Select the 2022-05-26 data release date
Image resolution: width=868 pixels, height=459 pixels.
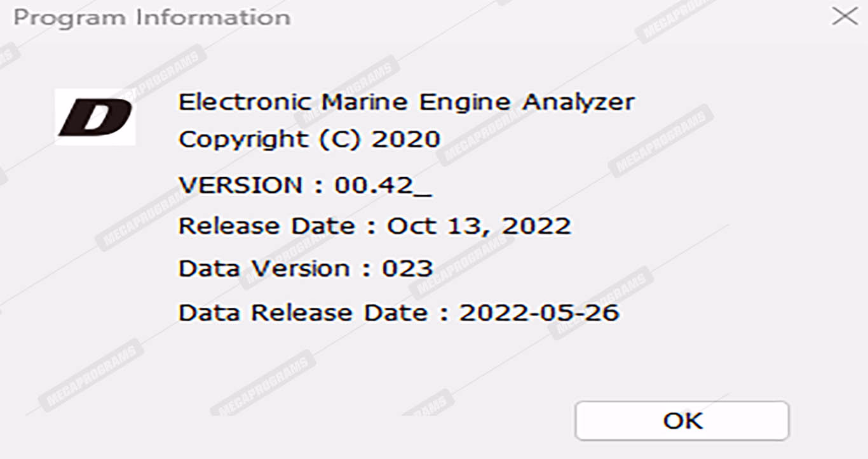pos(539,312)
